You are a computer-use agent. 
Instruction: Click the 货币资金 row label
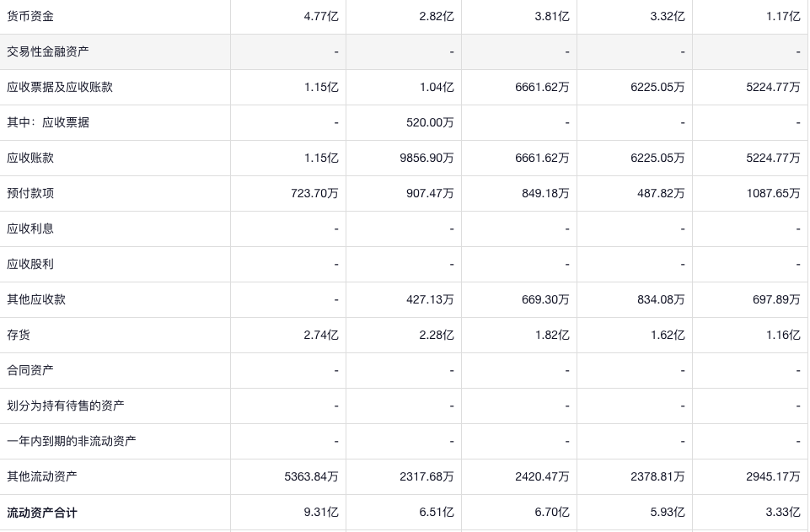pyautogui.click(x=30, y=16)
